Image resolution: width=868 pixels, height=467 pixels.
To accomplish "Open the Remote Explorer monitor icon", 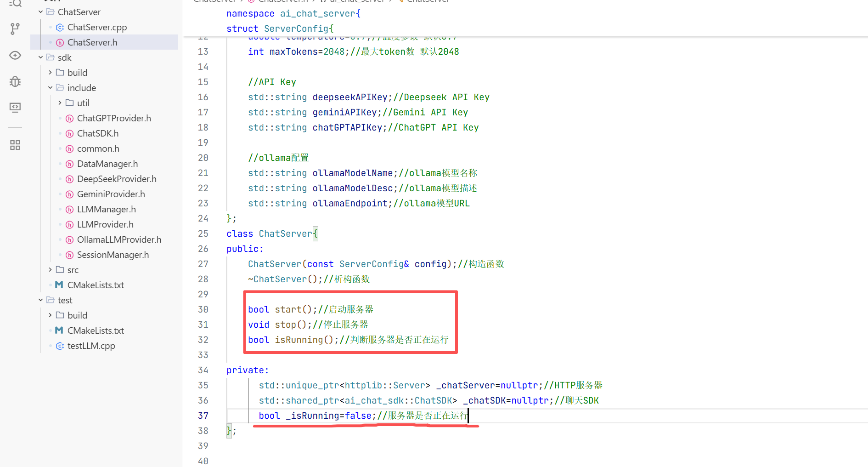I will [x=15, y=108].
